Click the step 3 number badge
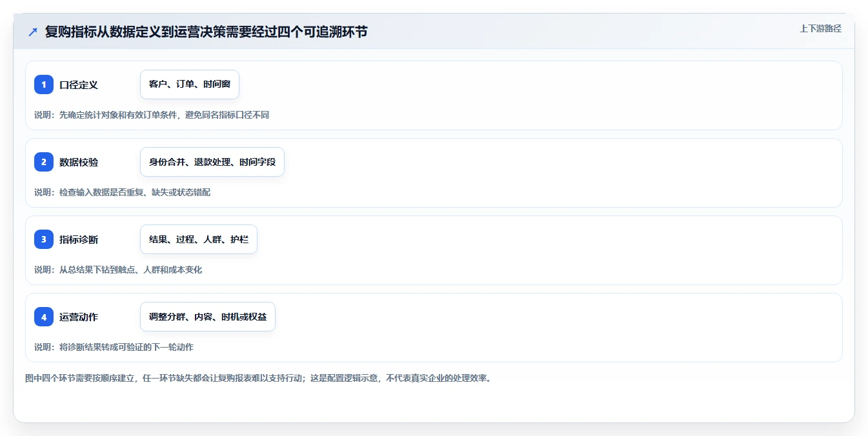 44,239
